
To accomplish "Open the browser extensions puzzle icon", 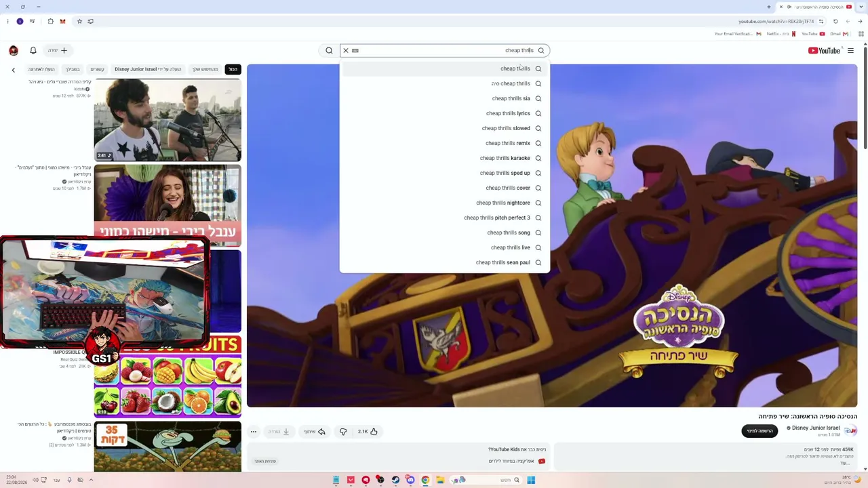I will pos(50,21).
